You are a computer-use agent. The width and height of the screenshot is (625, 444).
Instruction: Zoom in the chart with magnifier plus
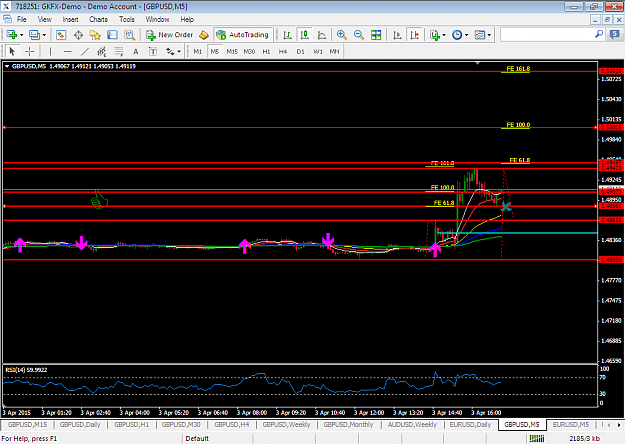(x=342, y=35)
